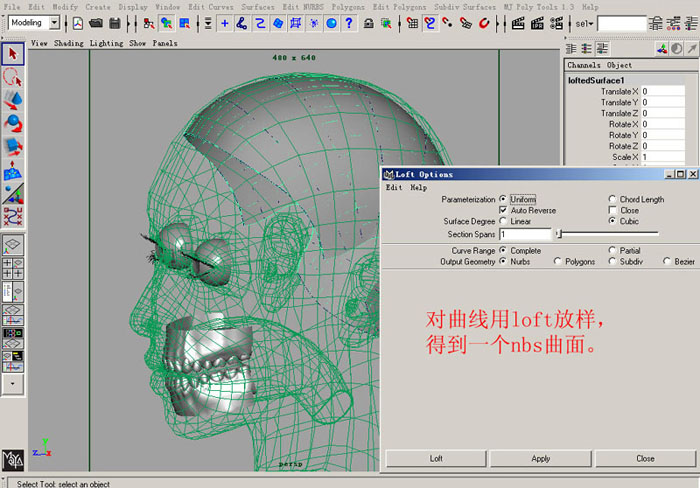Open the Channels menu in Channel Box

click(x=583, y=65)
